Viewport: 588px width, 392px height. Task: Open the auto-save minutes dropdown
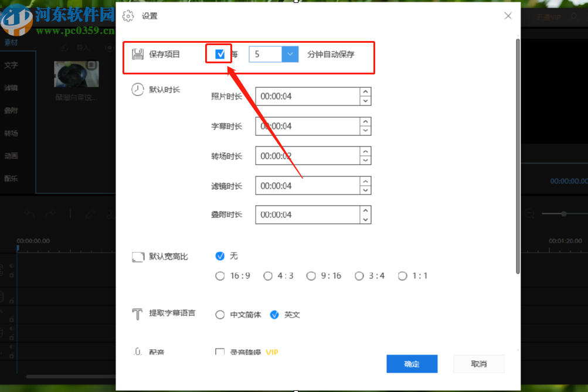(290, 54)
